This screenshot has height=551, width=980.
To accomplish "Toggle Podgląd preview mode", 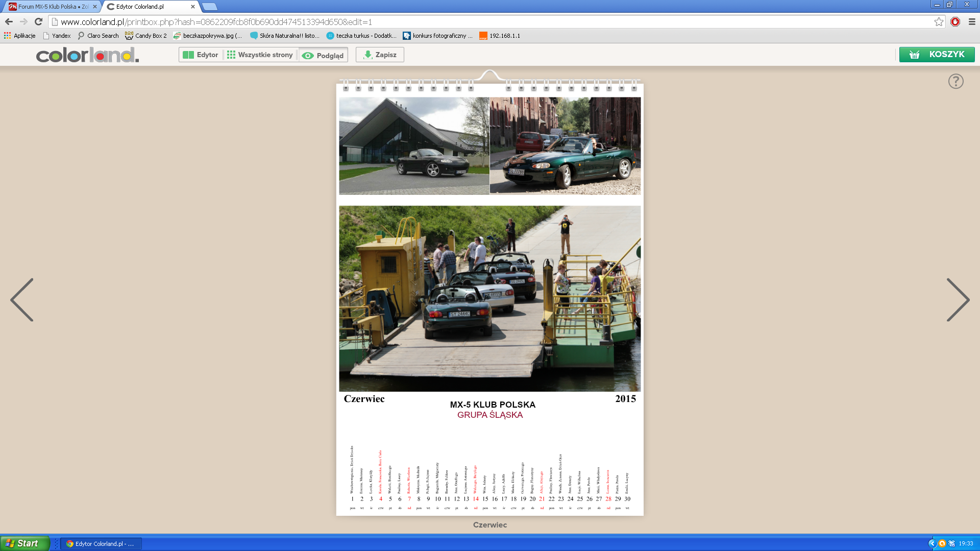I will coord(323,55).
